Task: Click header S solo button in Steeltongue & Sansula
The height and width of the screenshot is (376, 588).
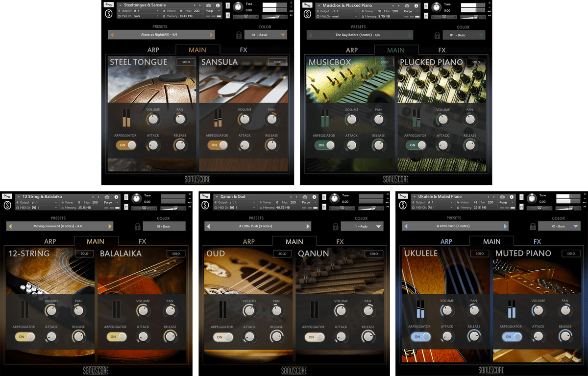Action: [227, 5]
